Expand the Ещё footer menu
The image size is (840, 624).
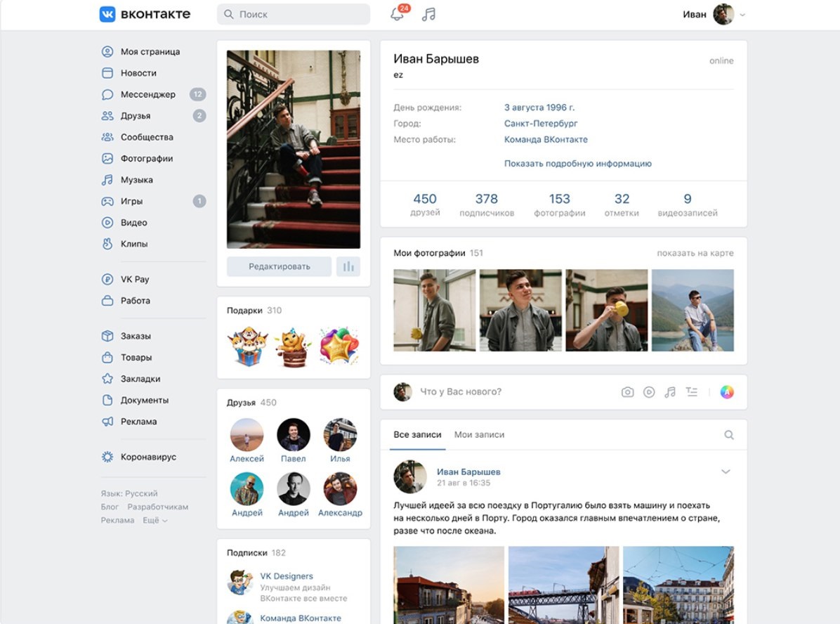point(155,521)
